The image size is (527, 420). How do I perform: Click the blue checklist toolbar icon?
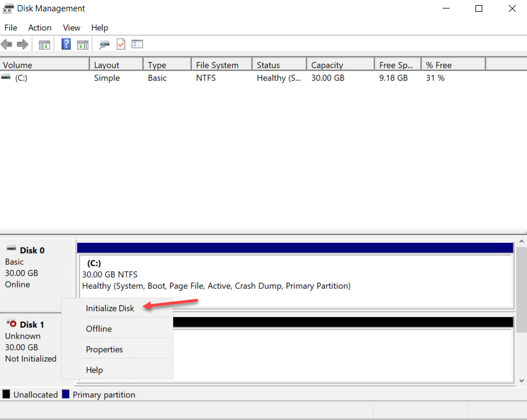tap(137, 44)
